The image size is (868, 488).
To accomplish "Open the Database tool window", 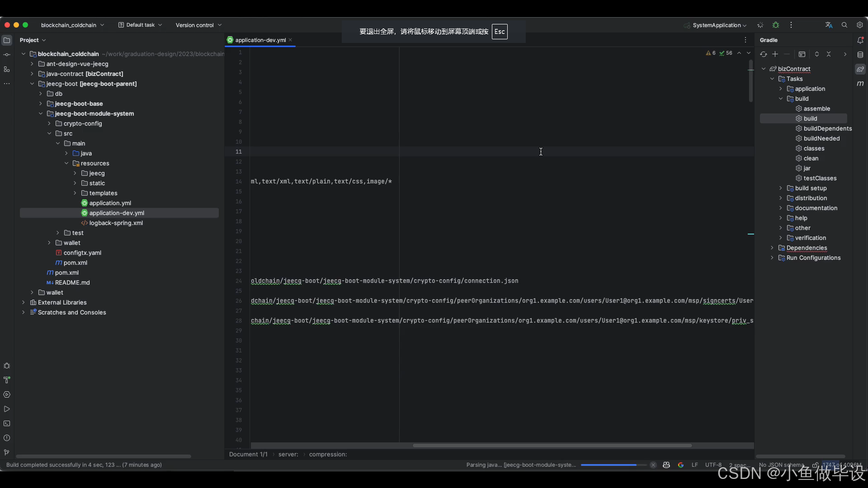I will (860, 55).
